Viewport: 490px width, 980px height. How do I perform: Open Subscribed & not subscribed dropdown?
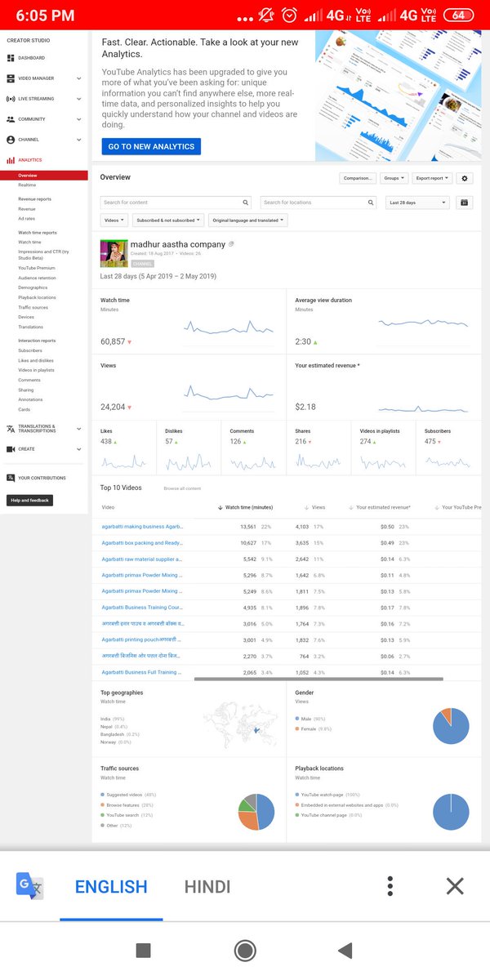point(169,220)
